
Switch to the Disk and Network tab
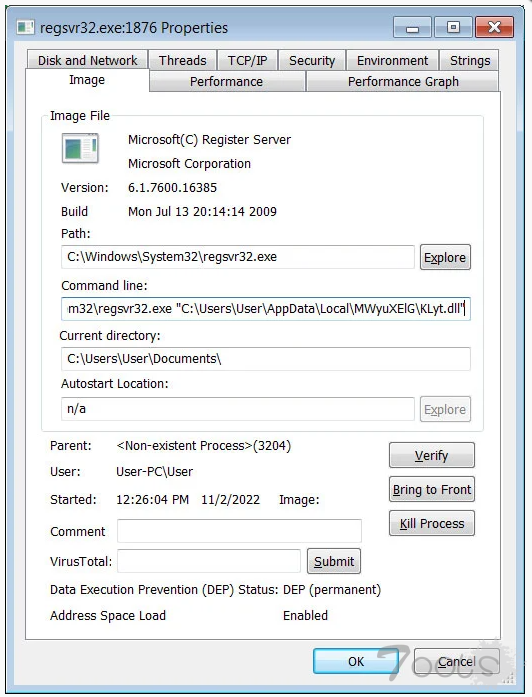[x=88, y=60]
